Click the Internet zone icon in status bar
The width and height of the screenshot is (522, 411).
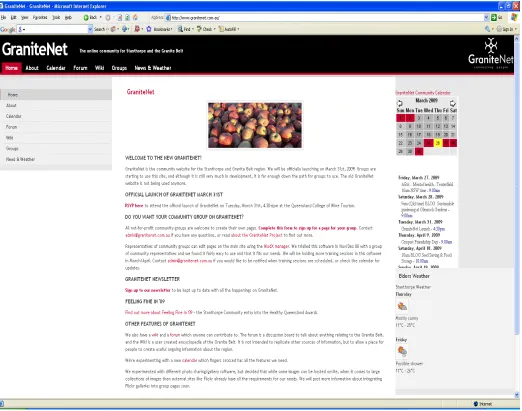[x=476, y=404]
